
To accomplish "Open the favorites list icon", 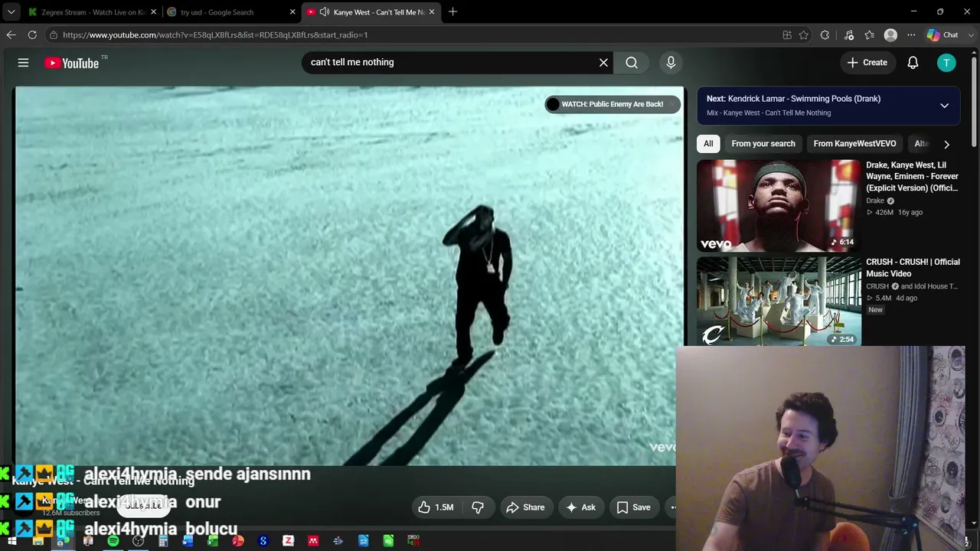I will coord(869,34).
